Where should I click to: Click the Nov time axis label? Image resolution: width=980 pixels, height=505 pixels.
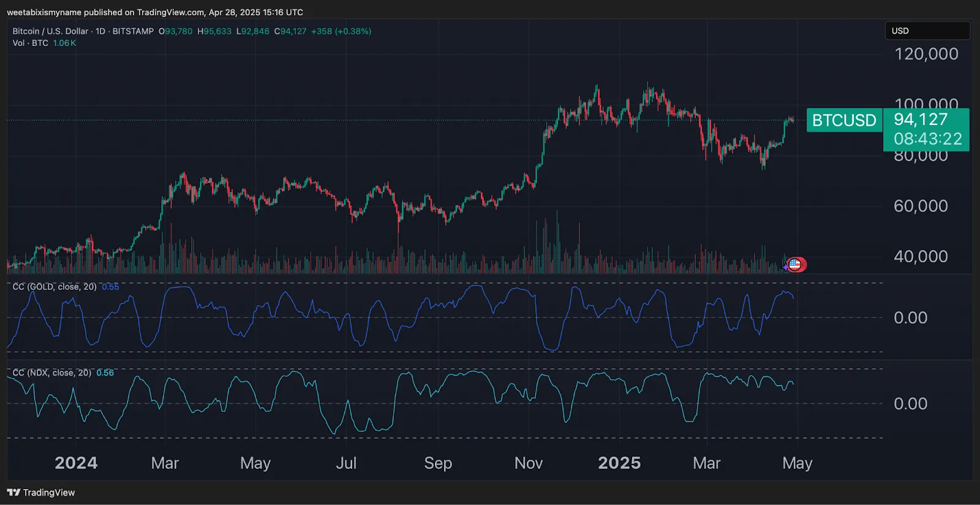point(529,463)
